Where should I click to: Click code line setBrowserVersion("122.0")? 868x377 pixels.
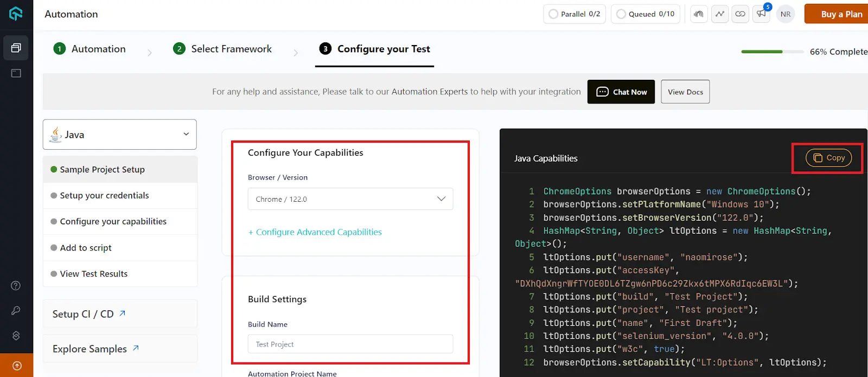click(653, 218)
